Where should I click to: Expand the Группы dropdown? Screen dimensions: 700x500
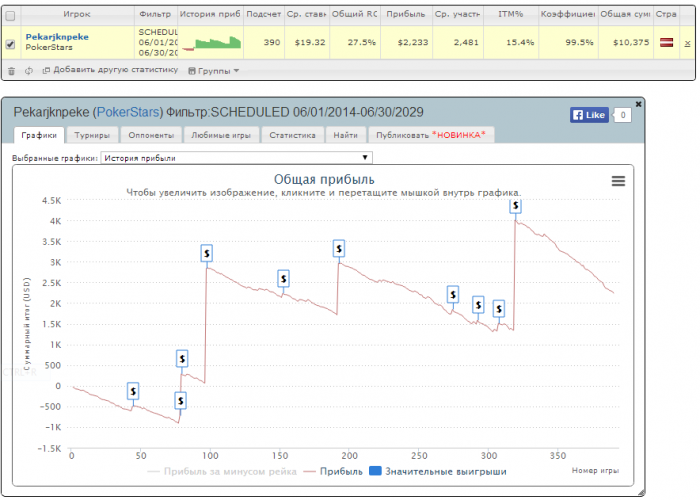click(214, 71)
